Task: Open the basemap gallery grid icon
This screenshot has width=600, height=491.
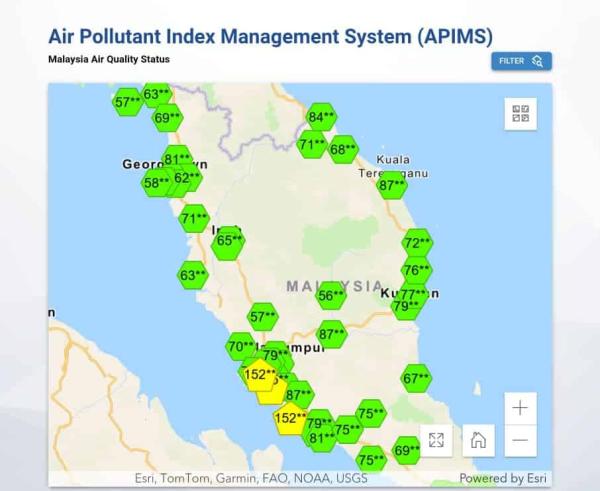Action: pyautogui.click(x=520, y=113)
